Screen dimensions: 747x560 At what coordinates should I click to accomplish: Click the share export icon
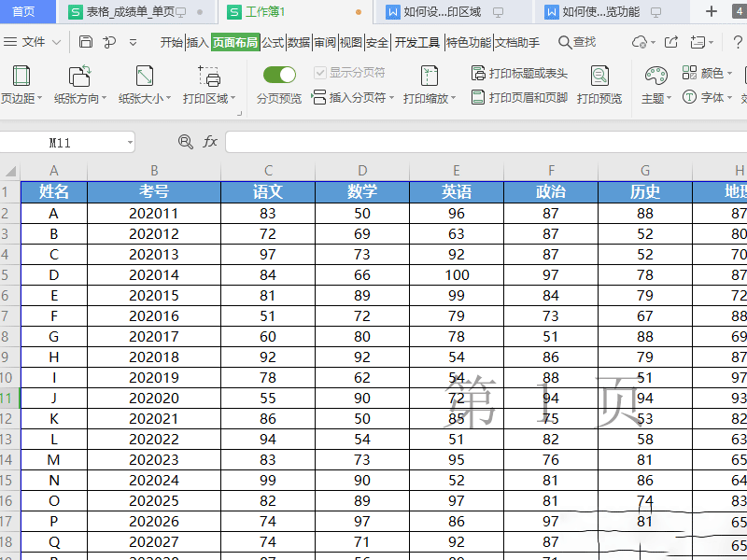(x=671, y=42)
